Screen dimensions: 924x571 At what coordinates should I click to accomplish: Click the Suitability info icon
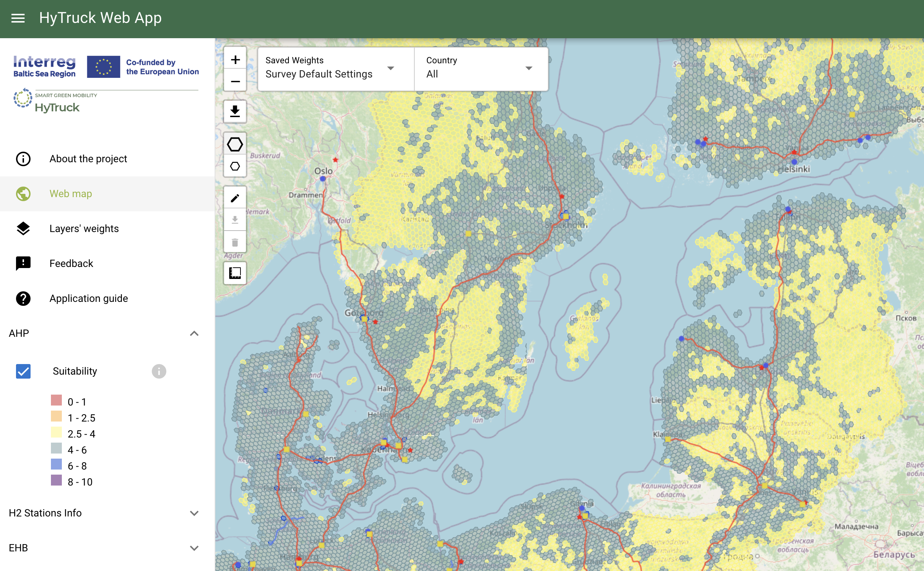click(x=159, y=371)
